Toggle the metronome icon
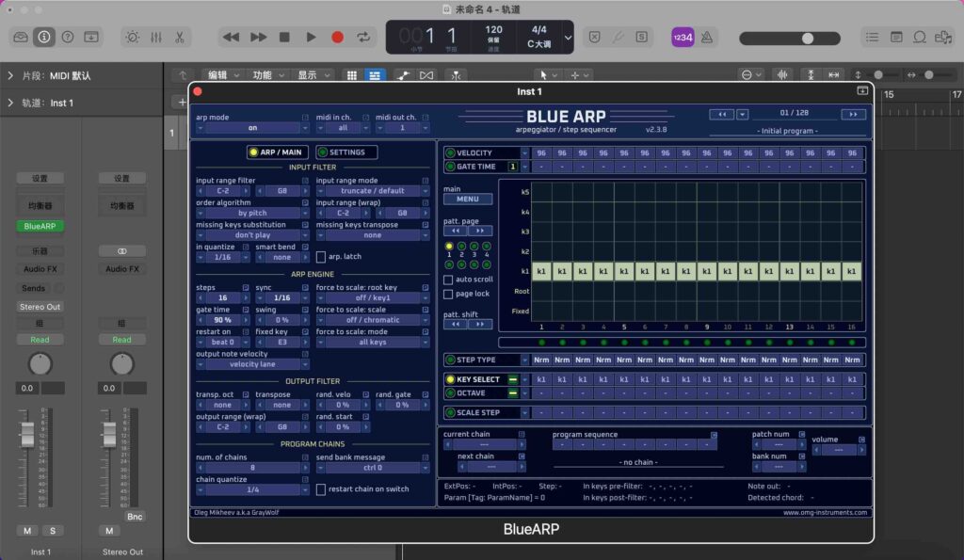964x560 pixels. coord(707,37)
